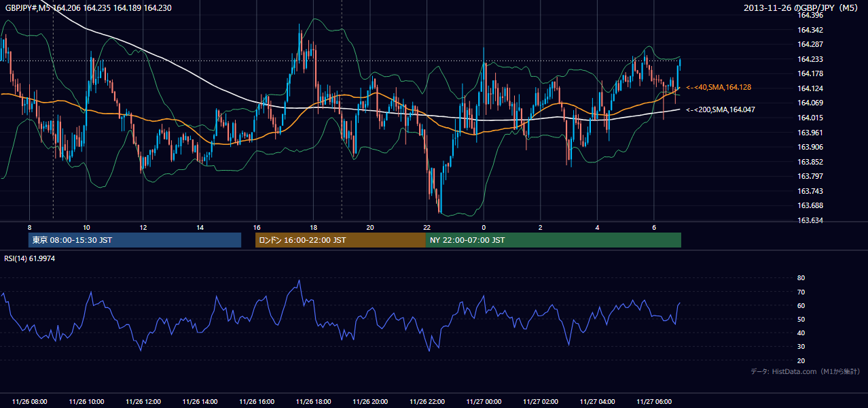Click the 200,SMA,164.047 white label

coord(721,109)
